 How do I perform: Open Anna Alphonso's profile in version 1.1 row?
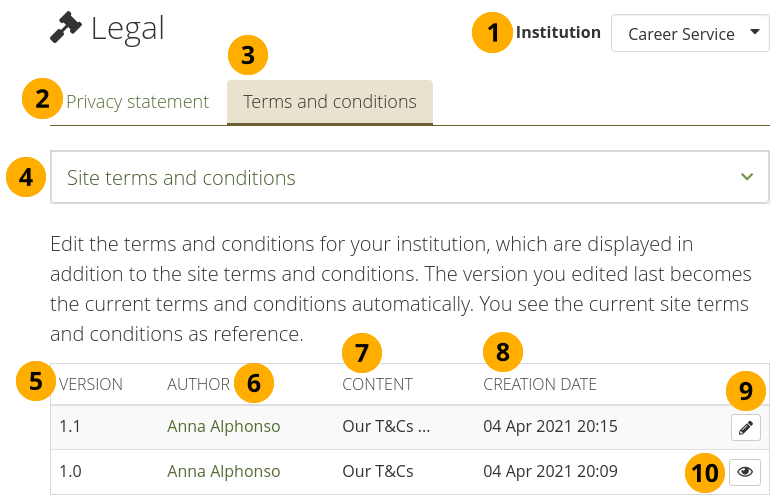(x=224, y=427)
